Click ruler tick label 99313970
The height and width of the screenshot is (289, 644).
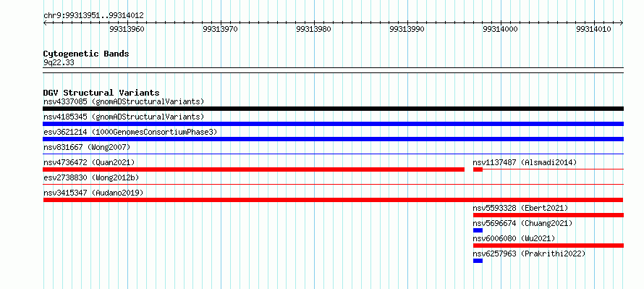[x=221, y=29]
